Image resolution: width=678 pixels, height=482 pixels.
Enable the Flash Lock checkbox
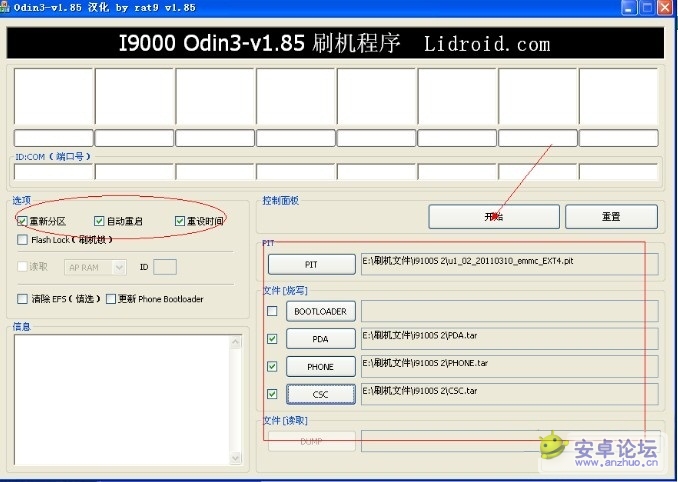tap(22, 239)
